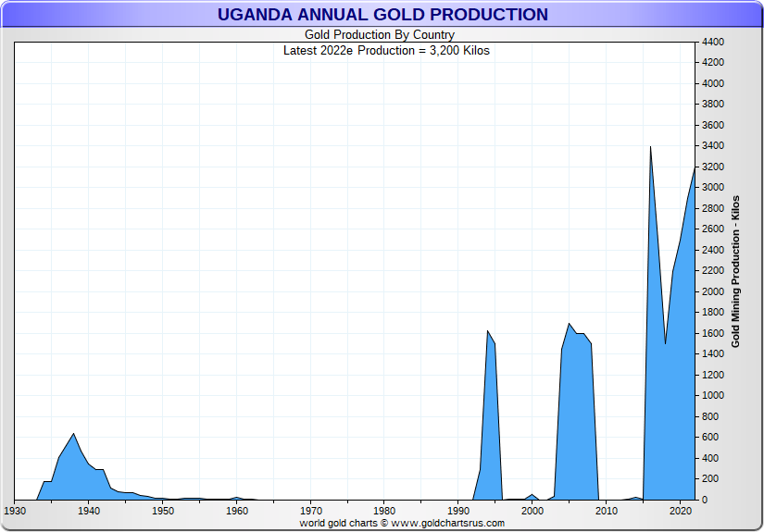
Task: Click the 'Gold Mining Production - Kilos' axis label
Action: [735, 271]
